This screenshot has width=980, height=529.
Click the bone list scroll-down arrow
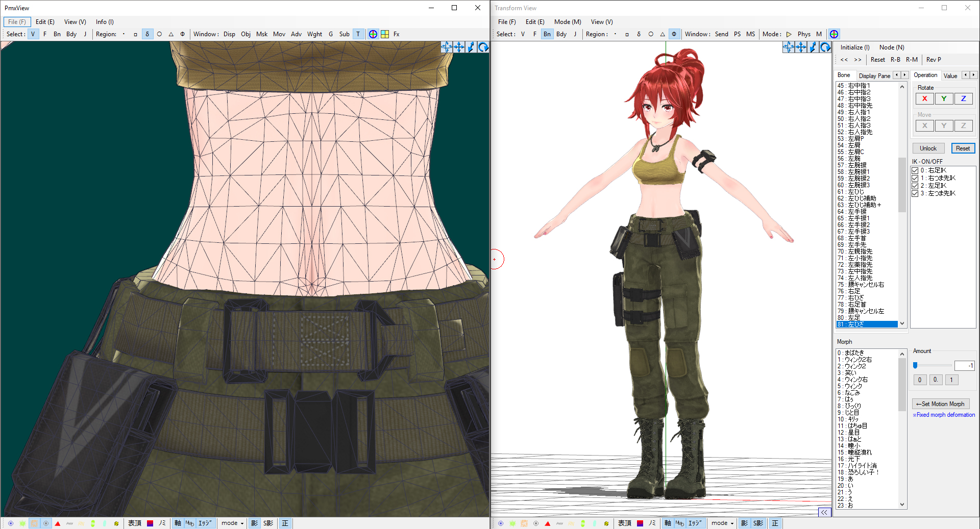pyautogui.click(x=902, y=323)
